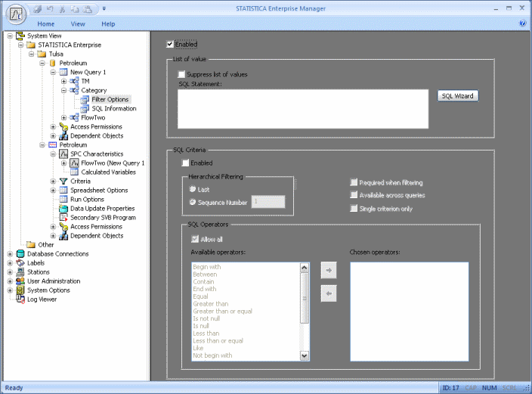Open the User Administration icon
The height and width of the screenshot is (394, 532).
point(20,281)
